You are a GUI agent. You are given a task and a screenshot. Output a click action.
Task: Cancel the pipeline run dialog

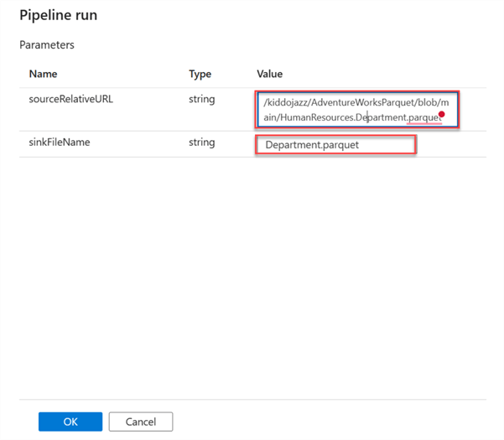(140, 421)
